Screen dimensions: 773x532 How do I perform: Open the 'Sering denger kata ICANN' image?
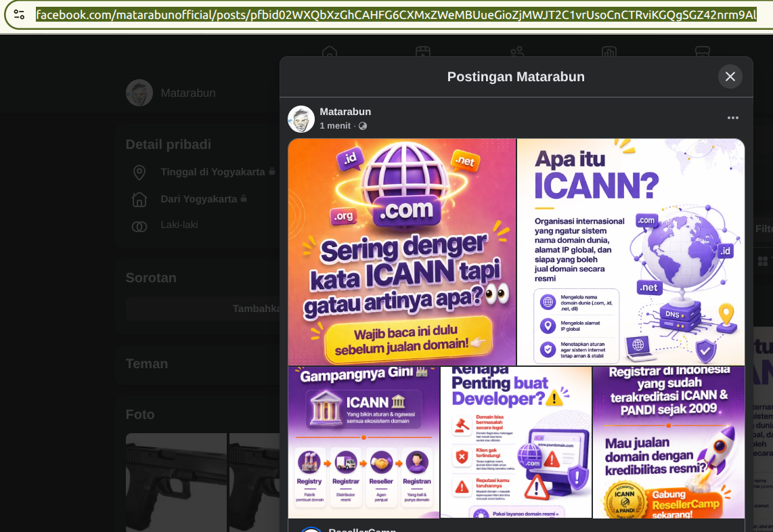[x=402, y=252]
